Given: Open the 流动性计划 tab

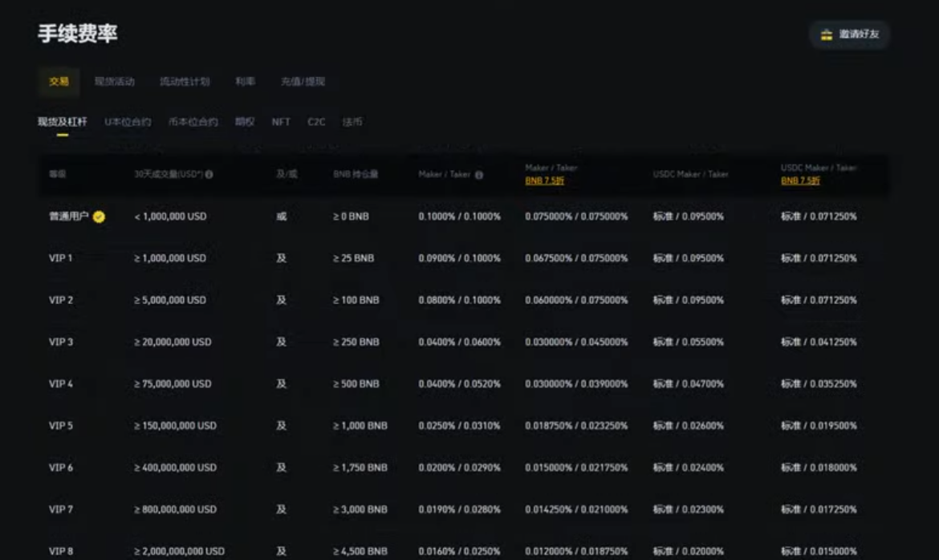Looking at the screenshot, I should (x=185, y=82).
